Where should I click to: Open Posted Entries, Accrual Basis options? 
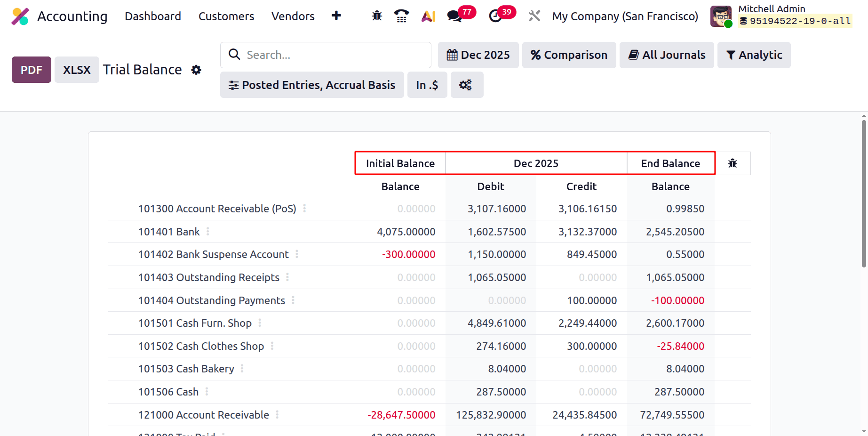312,85
